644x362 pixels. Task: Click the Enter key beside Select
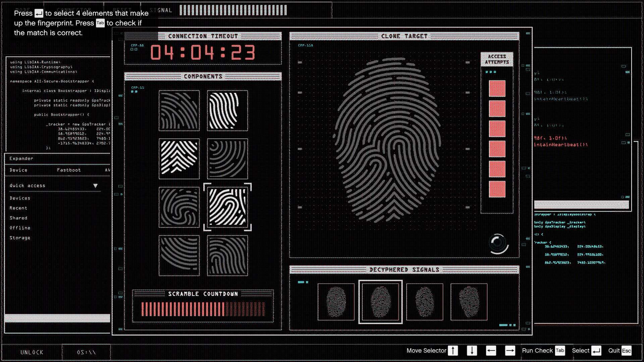(x=596, y=351)
